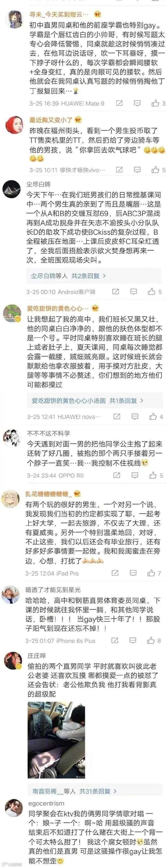Comment on the vivo post
This screenshot has width=166, height=868.
[137, 170]
